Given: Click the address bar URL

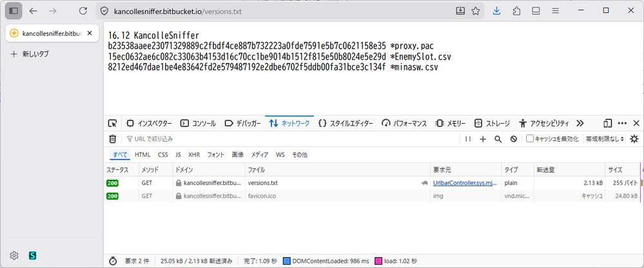Looking at the screenshot, I should [x=178, y=12].
